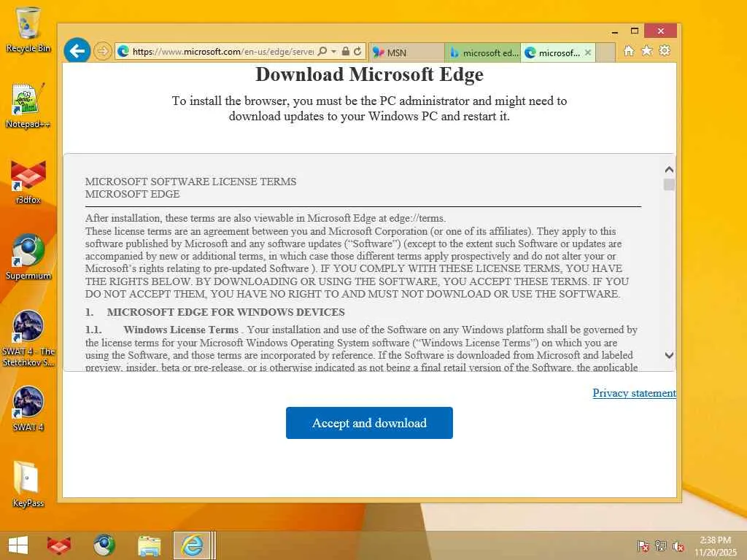The image size is (747, 560).
Task: Open Supermium from the taskbar
Action: click(x=104, y=545)
